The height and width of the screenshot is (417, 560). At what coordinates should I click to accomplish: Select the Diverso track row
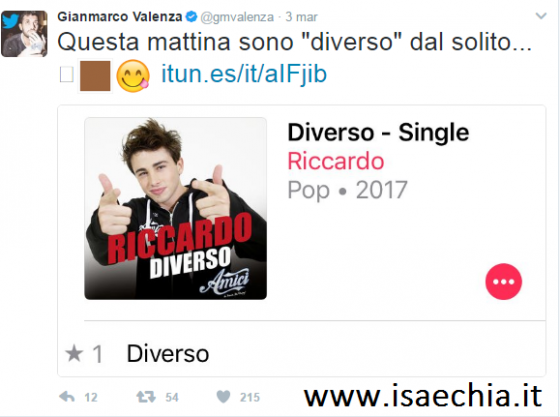pos(302,353)
